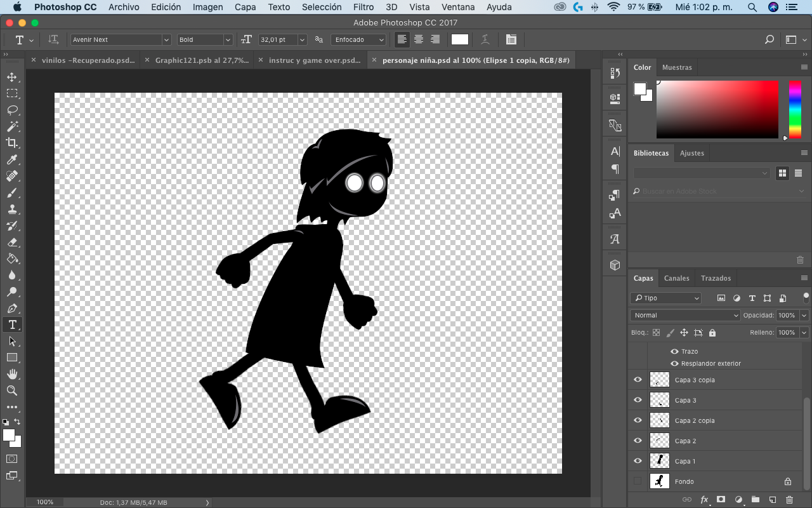Select the Capa 2 copia layer thumbnail
Image resolution: width=812 pixels, height=508 pixels.
[x=660, y=420]
